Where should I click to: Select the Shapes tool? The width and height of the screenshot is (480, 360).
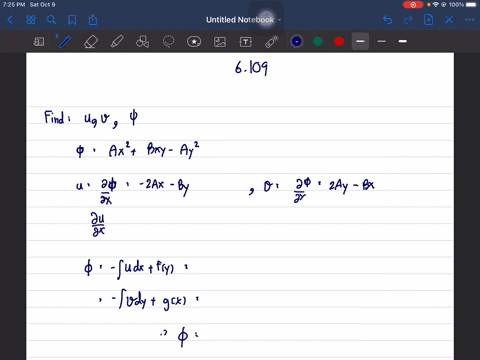pyautogui.click(x=142, y=42)
